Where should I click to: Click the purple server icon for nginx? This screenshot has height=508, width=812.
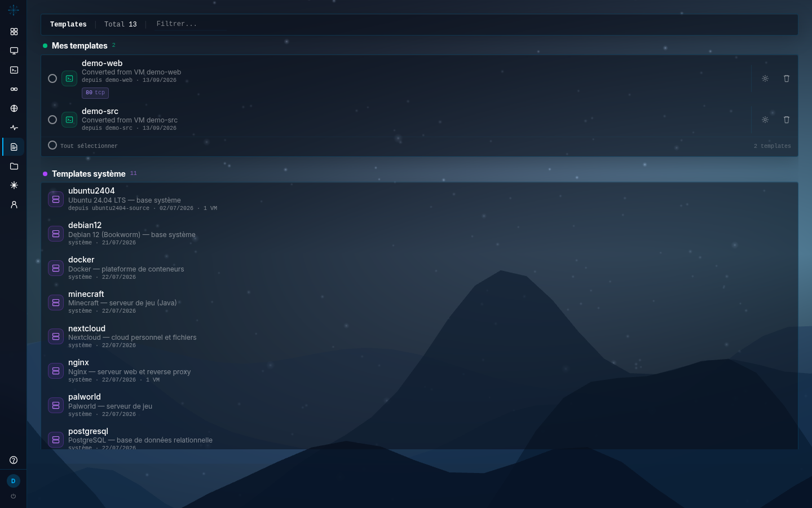pos(56,371)
